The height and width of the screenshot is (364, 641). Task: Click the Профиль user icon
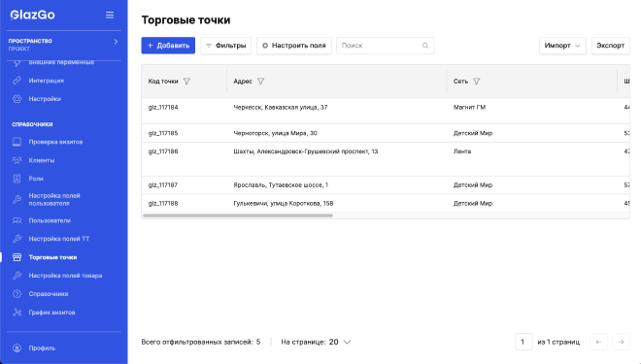coord(17,348)
